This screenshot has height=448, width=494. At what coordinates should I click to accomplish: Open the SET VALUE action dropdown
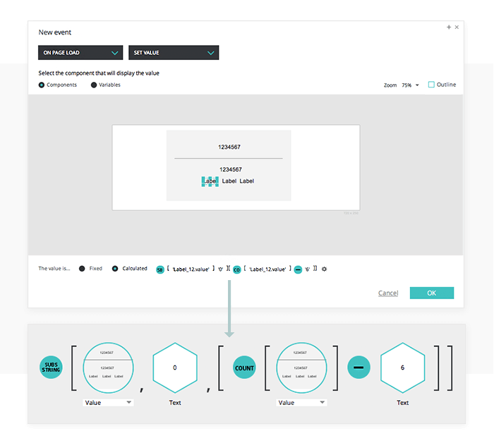(174, 53)
